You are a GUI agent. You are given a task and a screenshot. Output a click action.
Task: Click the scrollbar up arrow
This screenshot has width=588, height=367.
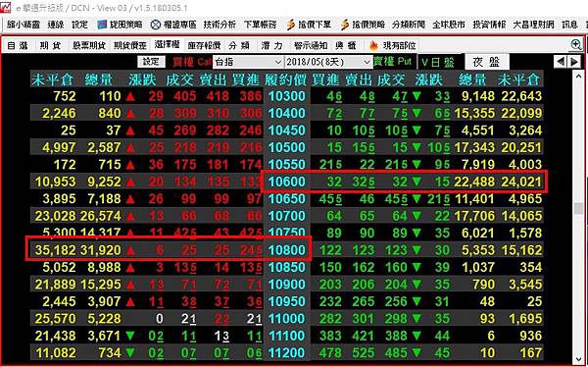[578, 77]
